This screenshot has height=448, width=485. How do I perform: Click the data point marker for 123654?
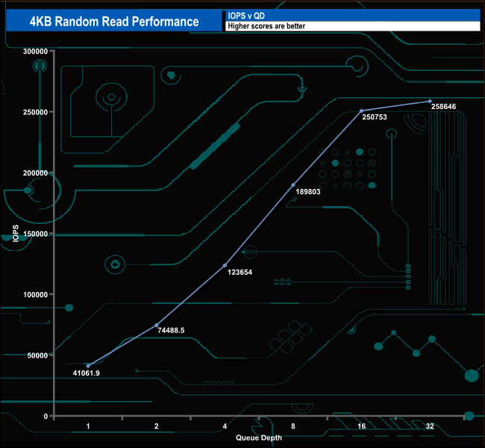point(225,265)
